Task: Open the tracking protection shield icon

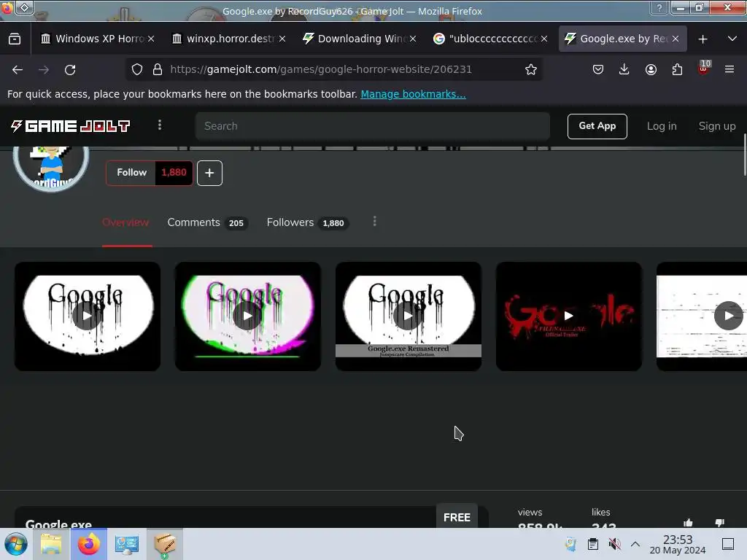Action: click(137, 69)
